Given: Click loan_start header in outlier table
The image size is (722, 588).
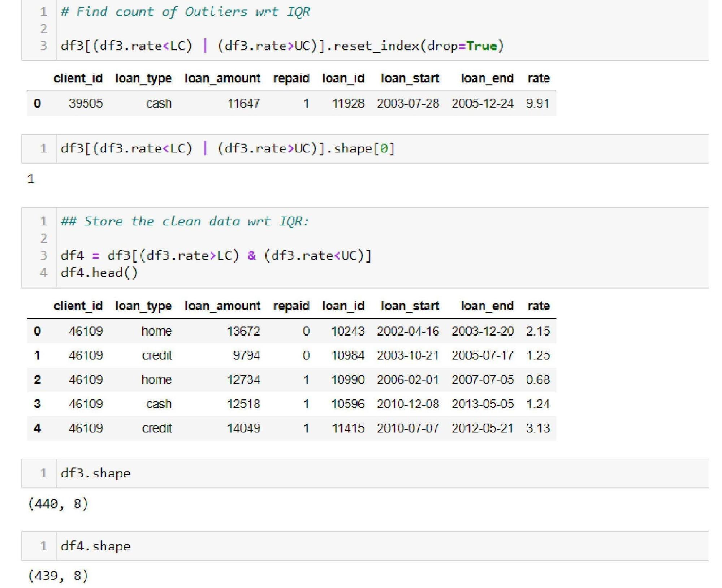Looking at the screenshot, I should 410,78.
